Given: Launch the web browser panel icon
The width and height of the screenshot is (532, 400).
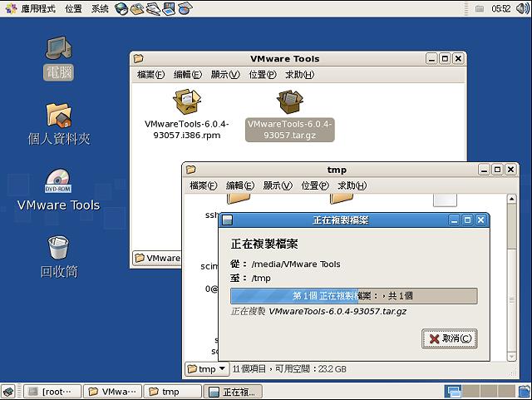Looking at the screenshot, I should click(x=121, y=8).
